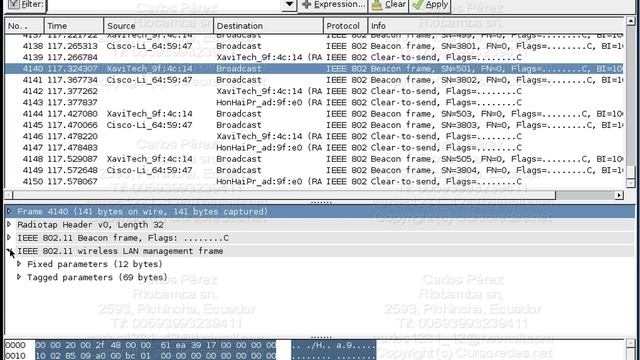Open the filter history dropdown arrow
The width and height of the screenshot is (640, 360).
click(x=289, y=5)
